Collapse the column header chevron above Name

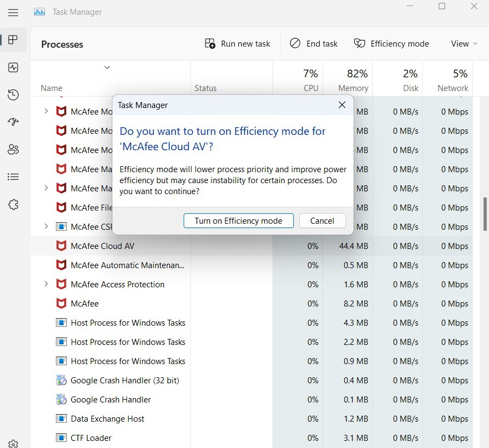point(107,67)
